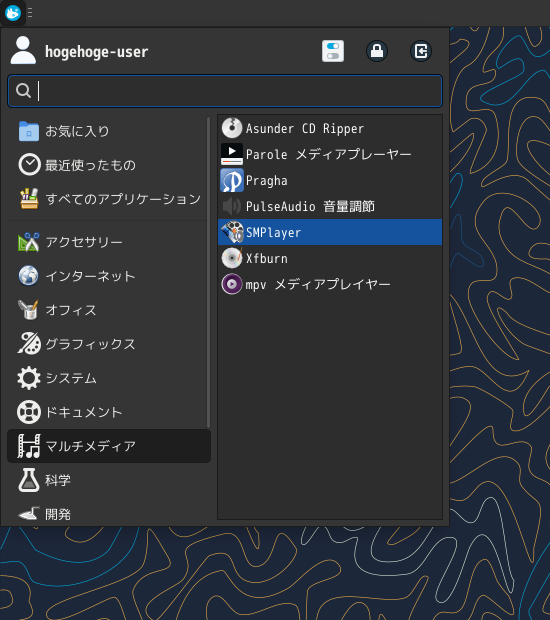
Task: Open Parole メディアプレーヤー
Action: coord(330,154)
